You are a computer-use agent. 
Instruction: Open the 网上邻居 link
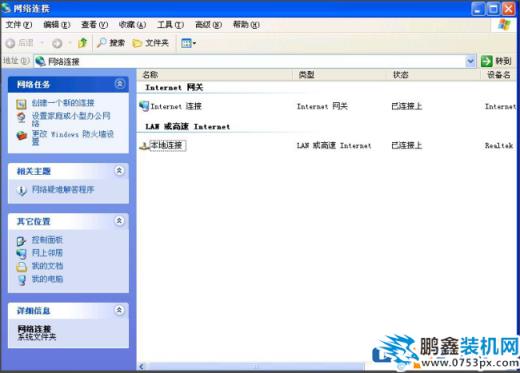(47, 253)
